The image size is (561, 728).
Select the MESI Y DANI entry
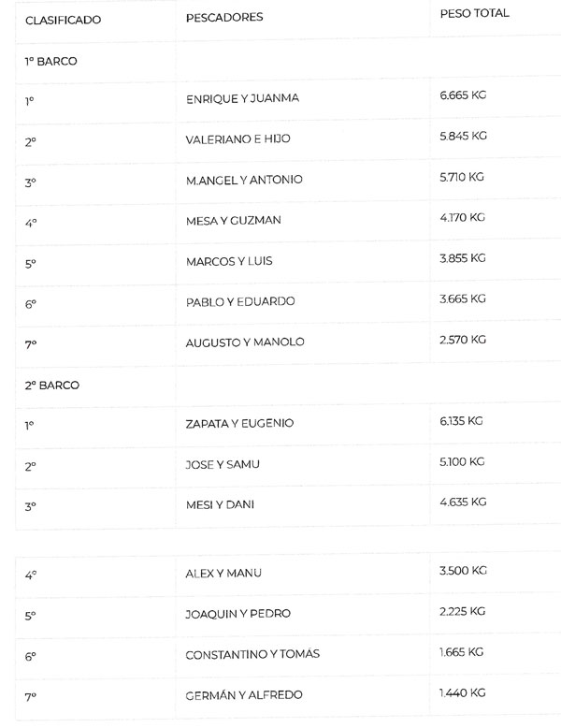click(221, 505)
